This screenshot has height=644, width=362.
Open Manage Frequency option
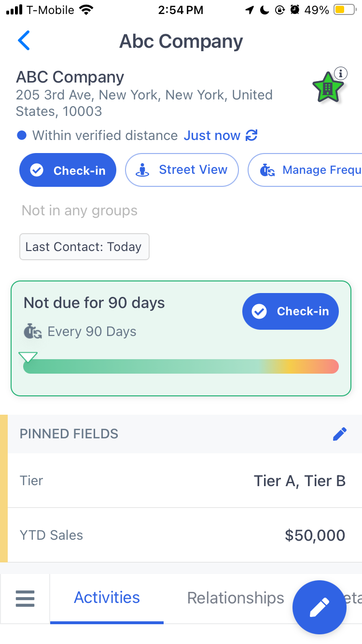[x=305, y=170]
